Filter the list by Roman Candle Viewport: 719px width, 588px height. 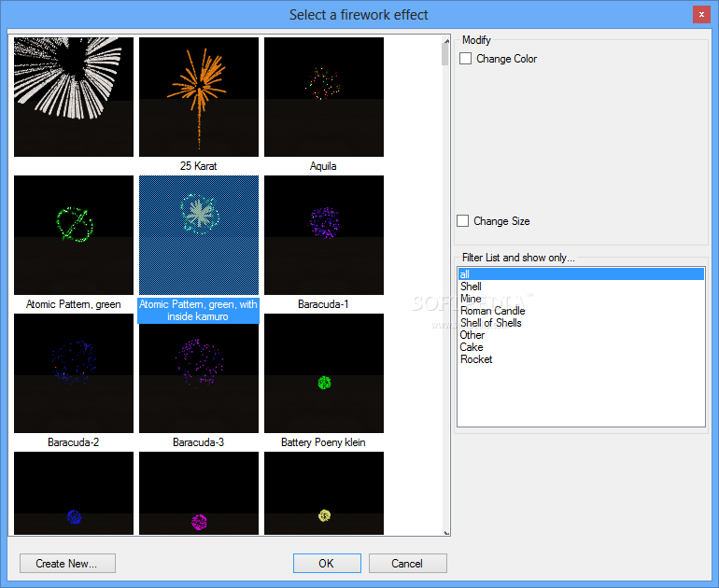point(581,311)
